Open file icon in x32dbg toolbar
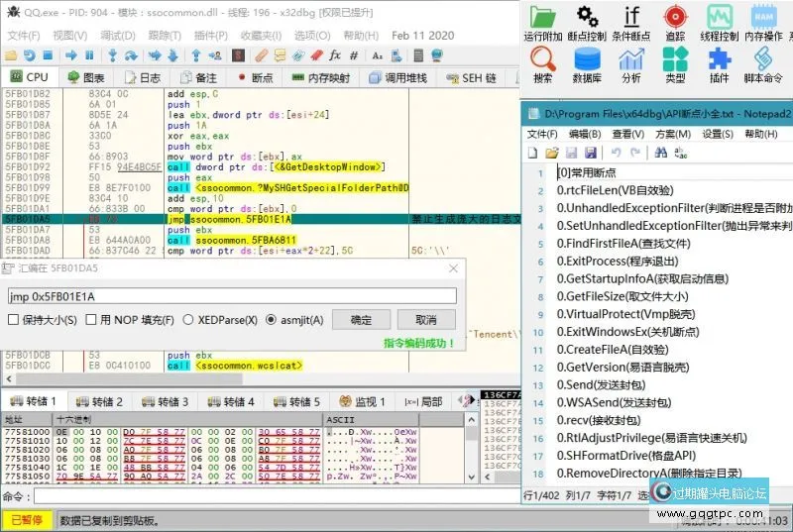793x532 pixels. (11, 55)
